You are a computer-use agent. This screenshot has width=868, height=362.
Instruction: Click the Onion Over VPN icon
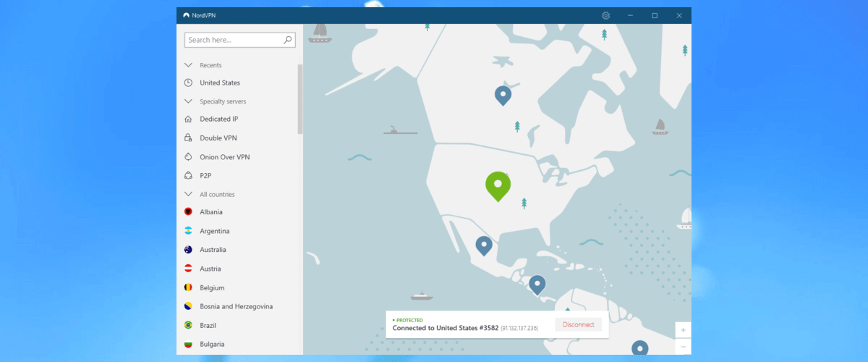[188, 156]
